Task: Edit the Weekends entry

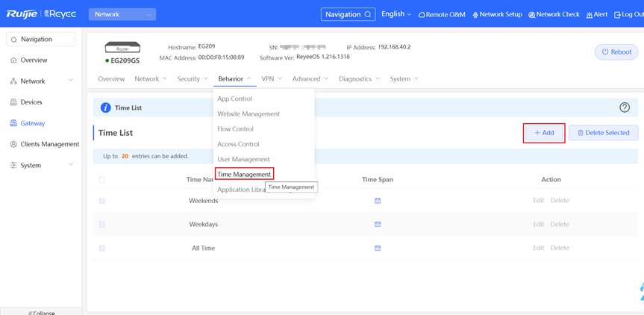Action: [539, 201]
